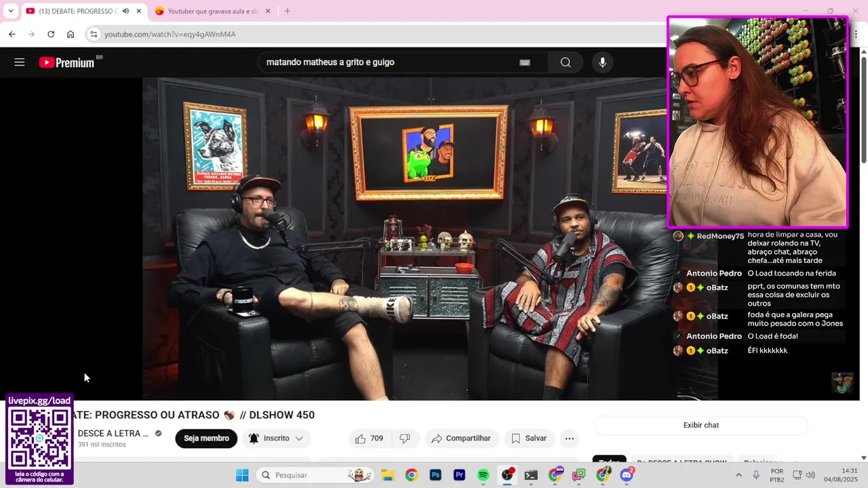This screenshot has height=488, width=868.
Task: Mute the tab via speaker icon
Action: [x=125, y=11]
